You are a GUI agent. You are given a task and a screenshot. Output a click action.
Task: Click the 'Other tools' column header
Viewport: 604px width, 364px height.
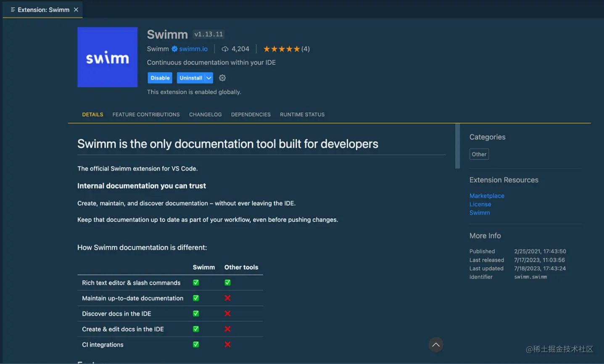(241, 267)
